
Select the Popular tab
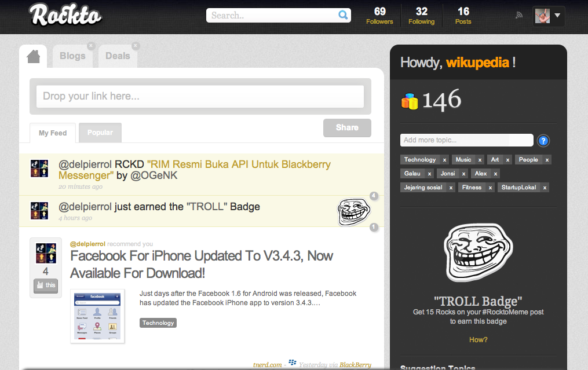click(x=100, y=133)
